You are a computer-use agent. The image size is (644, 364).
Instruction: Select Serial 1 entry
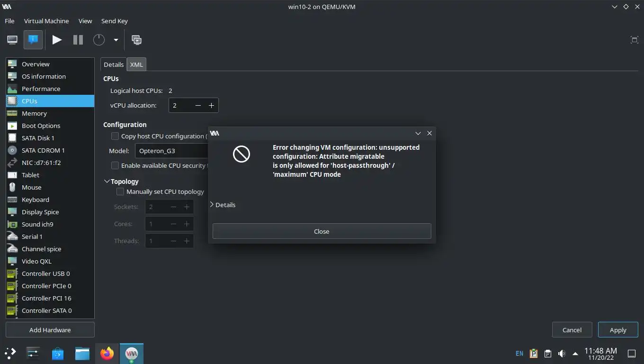(x=50, y=237)
